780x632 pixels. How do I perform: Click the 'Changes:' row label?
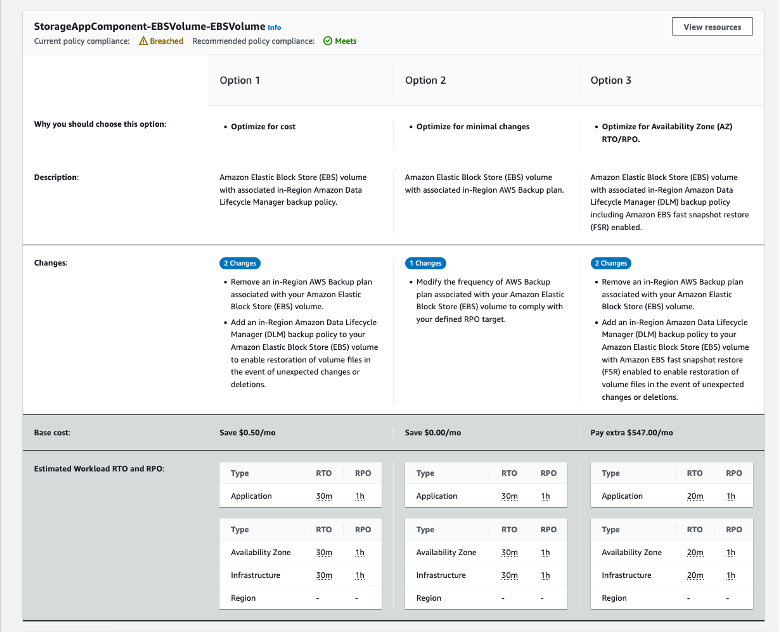(51, 263)
